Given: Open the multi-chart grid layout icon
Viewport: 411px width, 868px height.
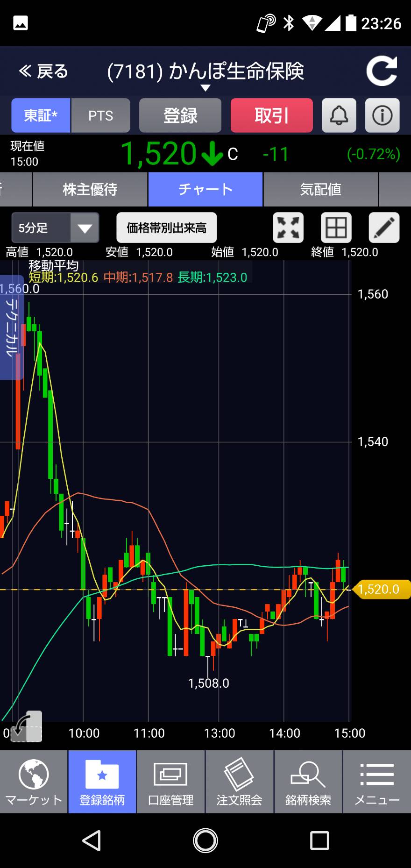Looking at the screenshot, I should (x=336, y=228).
